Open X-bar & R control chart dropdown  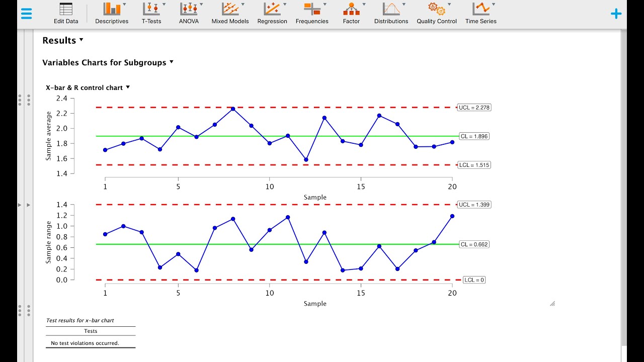(128, 87)
